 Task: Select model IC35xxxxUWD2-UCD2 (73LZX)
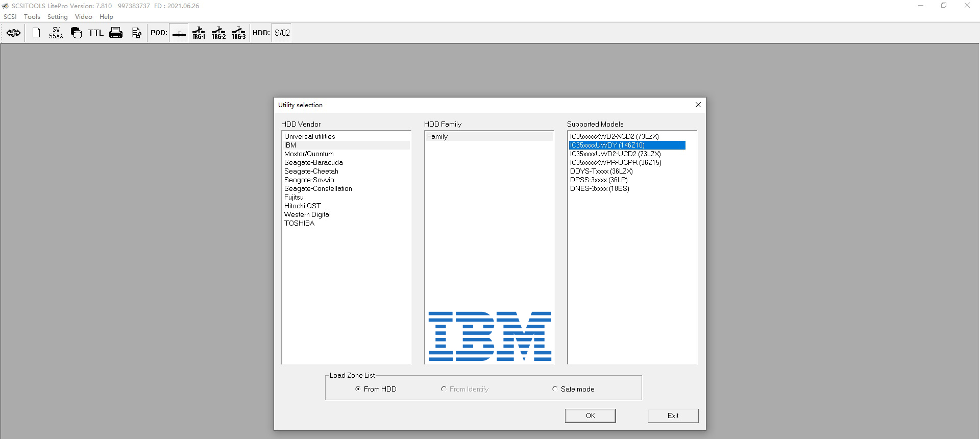point(627,154)
